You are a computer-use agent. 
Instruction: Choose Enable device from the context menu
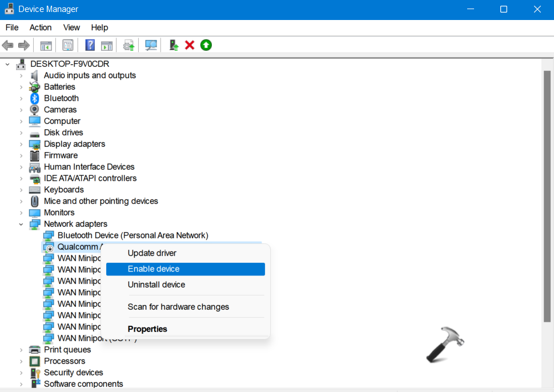click(x=153, y=269)
